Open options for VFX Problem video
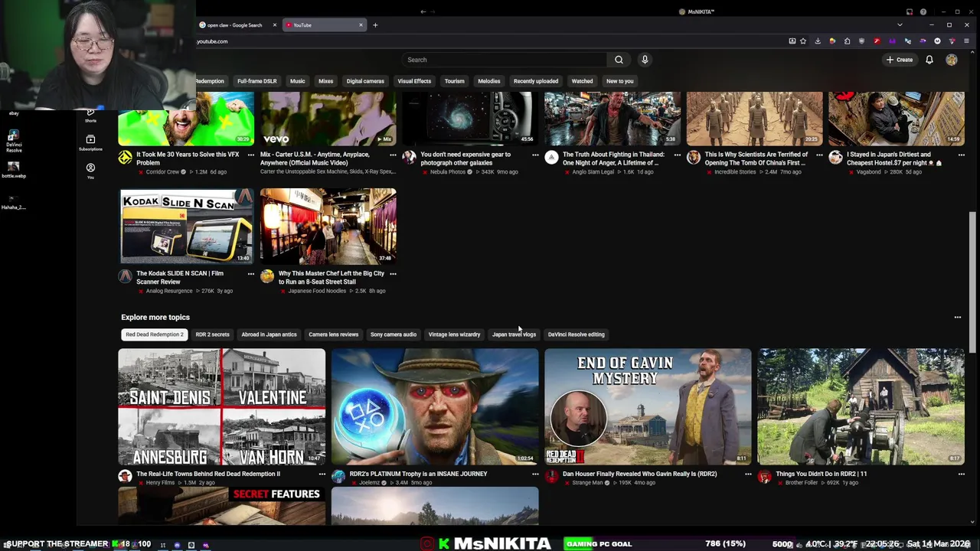The width and height of the screenshot is (980, 551). [x=250, y=155]
